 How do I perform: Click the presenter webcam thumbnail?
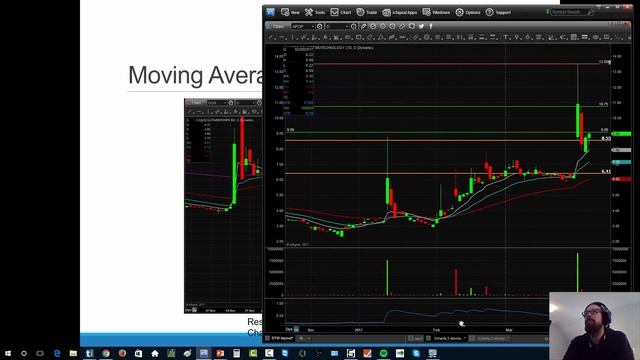click(x=594, y=326)
